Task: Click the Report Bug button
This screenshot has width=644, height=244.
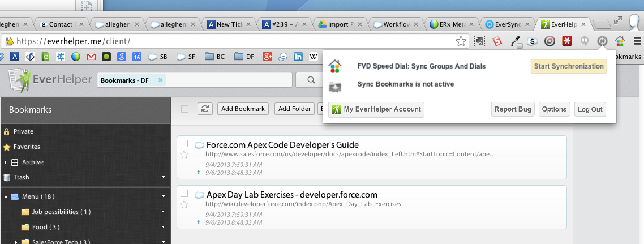Action: pos(513,109)
